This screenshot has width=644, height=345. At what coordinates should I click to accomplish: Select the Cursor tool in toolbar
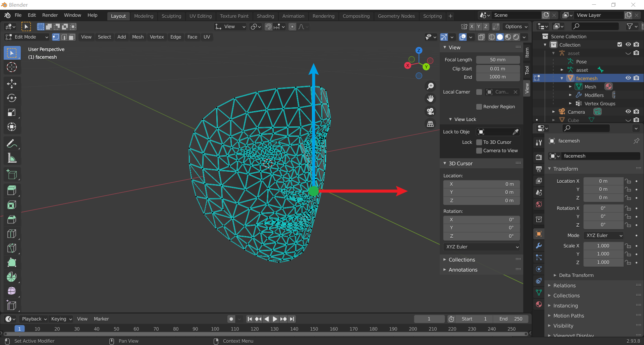pyautogui.click(x=12, y=67)
